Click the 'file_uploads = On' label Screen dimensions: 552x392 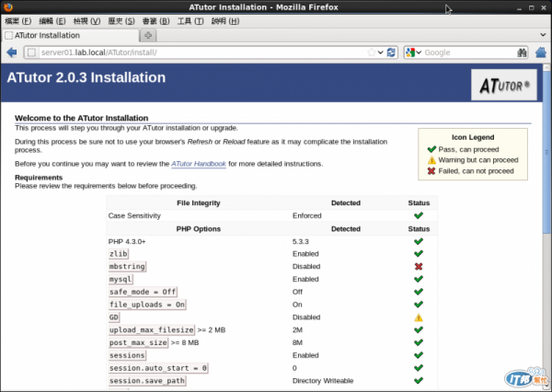[x=147, y=305]
